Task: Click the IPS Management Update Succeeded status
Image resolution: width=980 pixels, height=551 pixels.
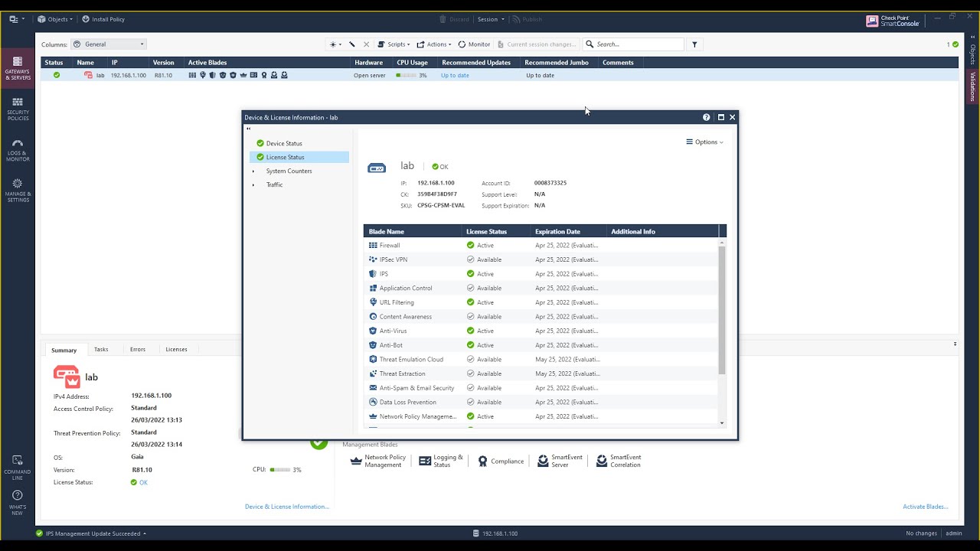Action: tap(90, 533)
